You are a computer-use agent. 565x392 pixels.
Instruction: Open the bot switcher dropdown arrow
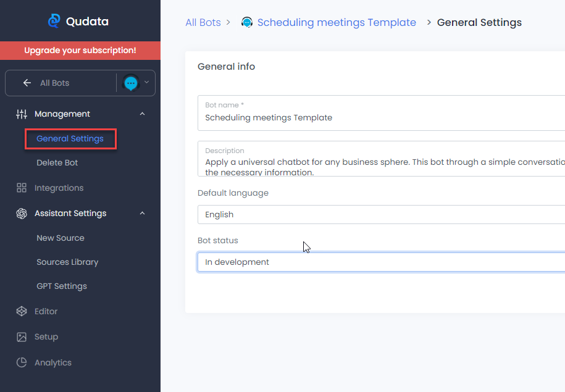[x=147, y=82]
